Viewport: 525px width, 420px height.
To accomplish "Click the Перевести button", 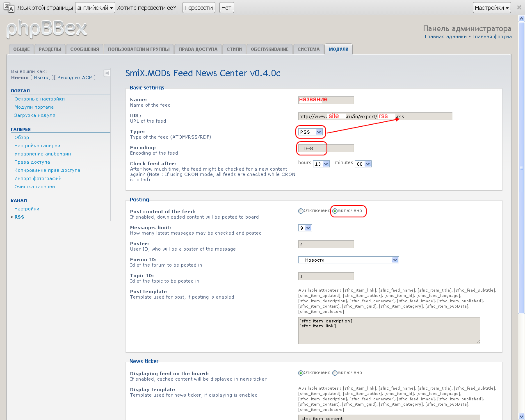I will (x=199, y=8).
